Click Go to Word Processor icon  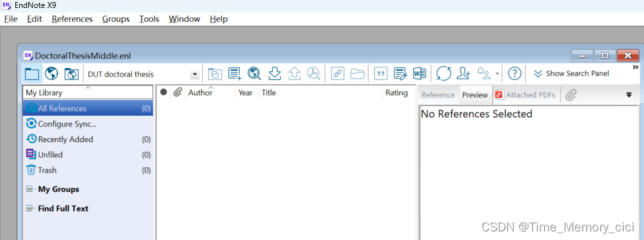coord(419,74)
